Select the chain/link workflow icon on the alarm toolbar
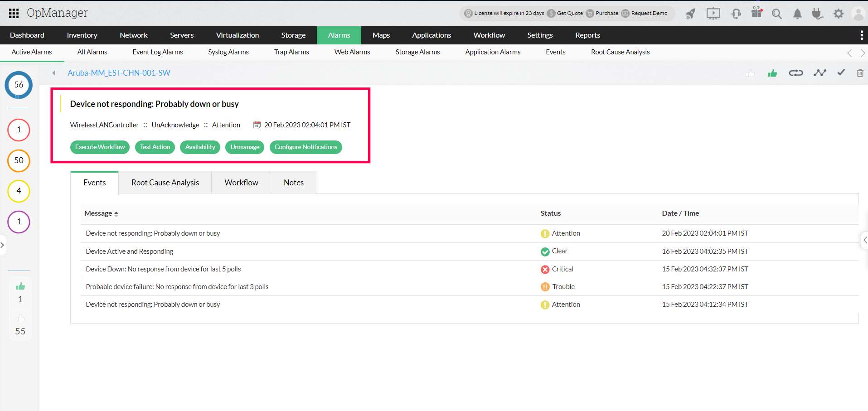 click(796, 73)
